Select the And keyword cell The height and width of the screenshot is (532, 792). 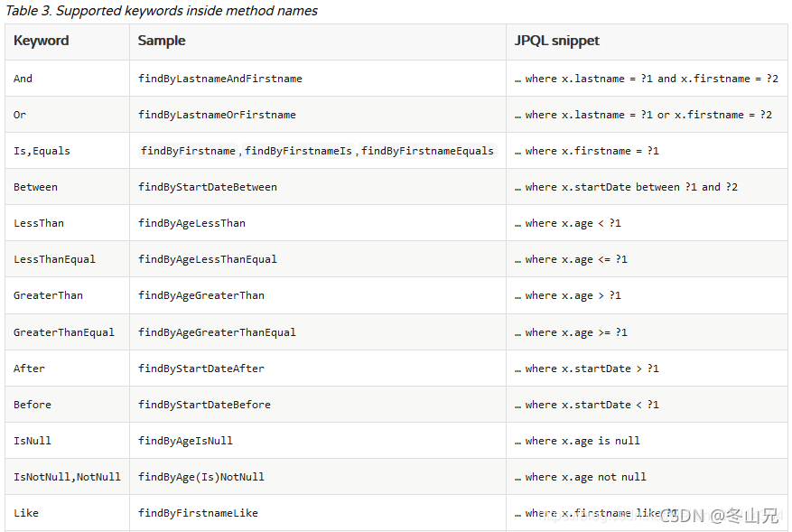(x=23, y=79)
